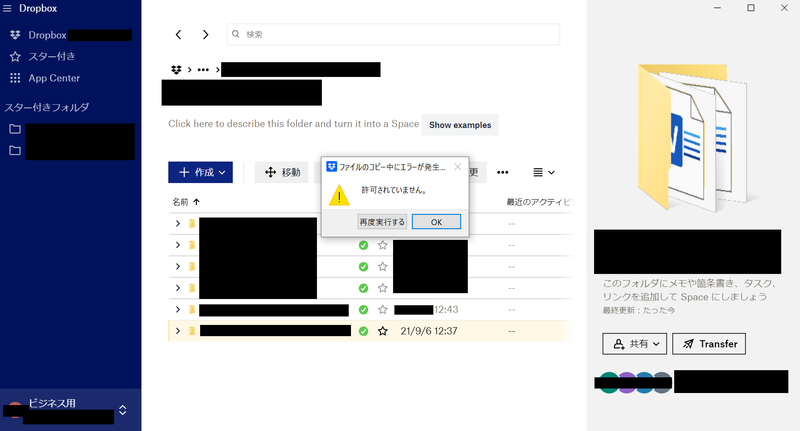The image size is (800, 431).
Task: Click folder icon of the 12:43 row
Action: point(192,310)
